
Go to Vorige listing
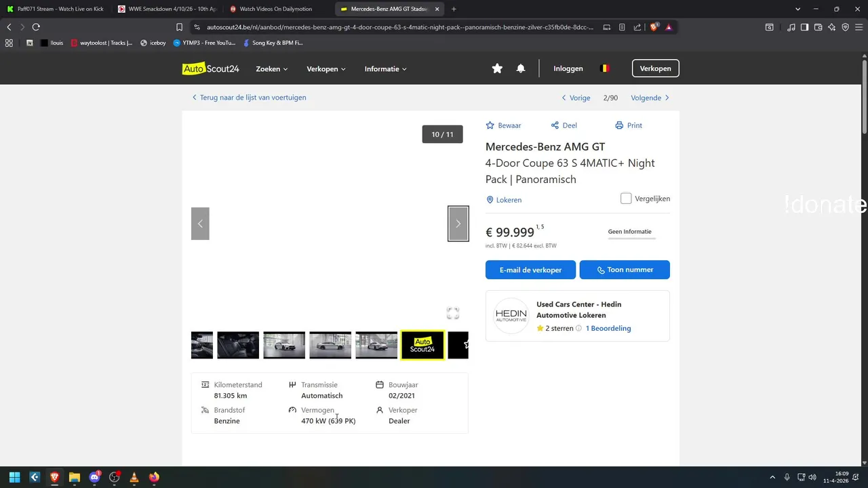point(576,98)
